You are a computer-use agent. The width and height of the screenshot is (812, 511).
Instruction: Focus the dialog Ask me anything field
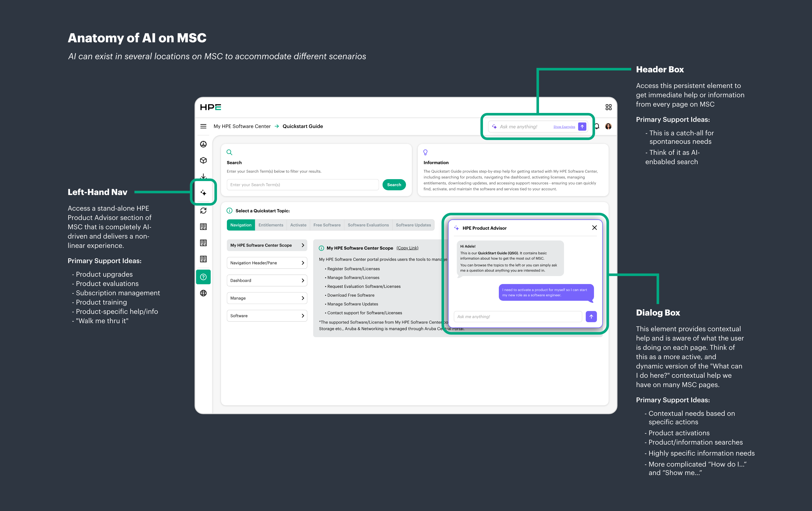click(518, 317)
